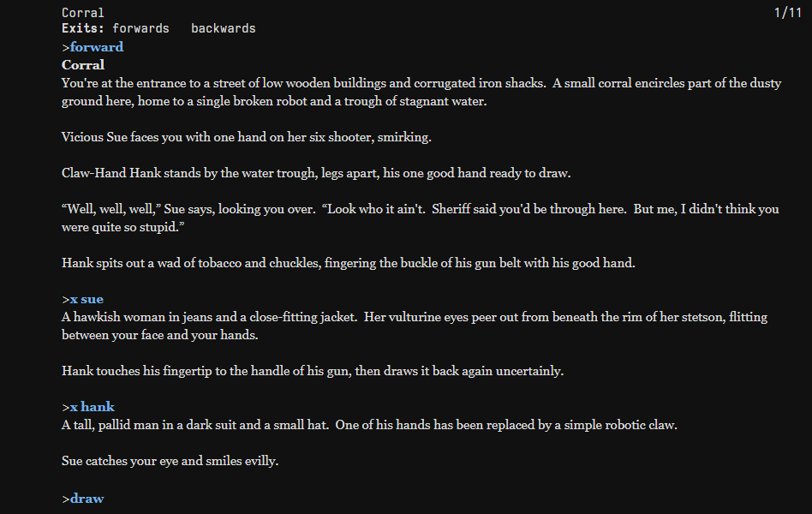Click the blue "x hank" command
This screenshot has height=514, width=812.
click(x=92, y=407)
